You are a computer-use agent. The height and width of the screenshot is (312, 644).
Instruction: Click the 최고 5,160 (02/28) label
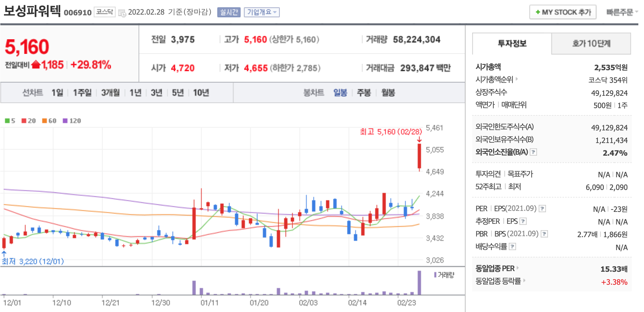pyautogui.click(x=391, y=132)
